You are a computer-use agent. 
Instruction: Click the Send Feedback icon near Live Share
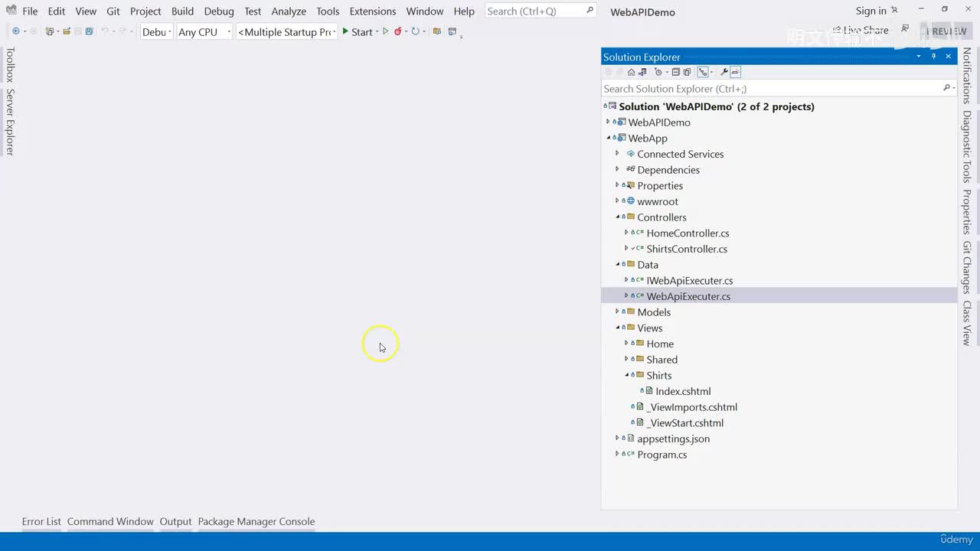[905, 29]
